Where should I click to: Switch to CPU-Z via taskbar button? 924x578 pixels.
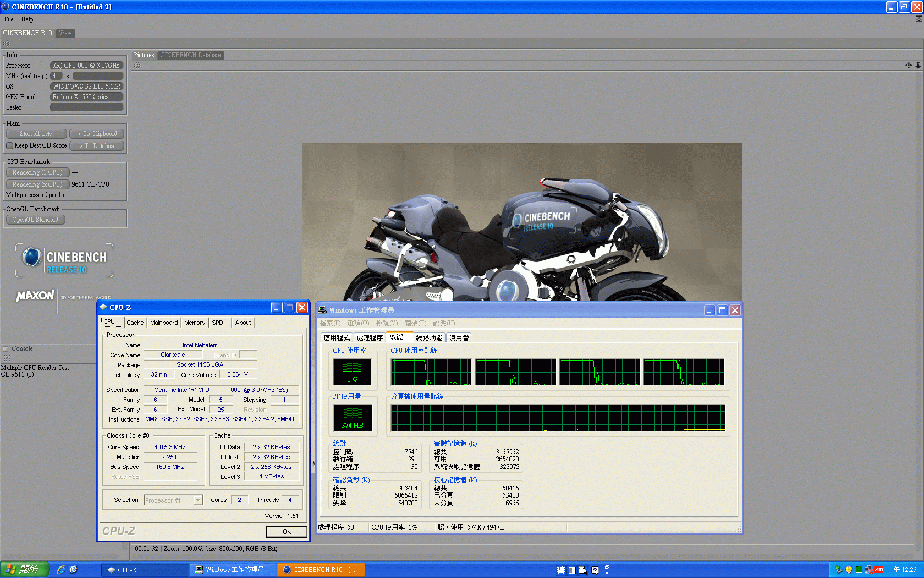145,570
